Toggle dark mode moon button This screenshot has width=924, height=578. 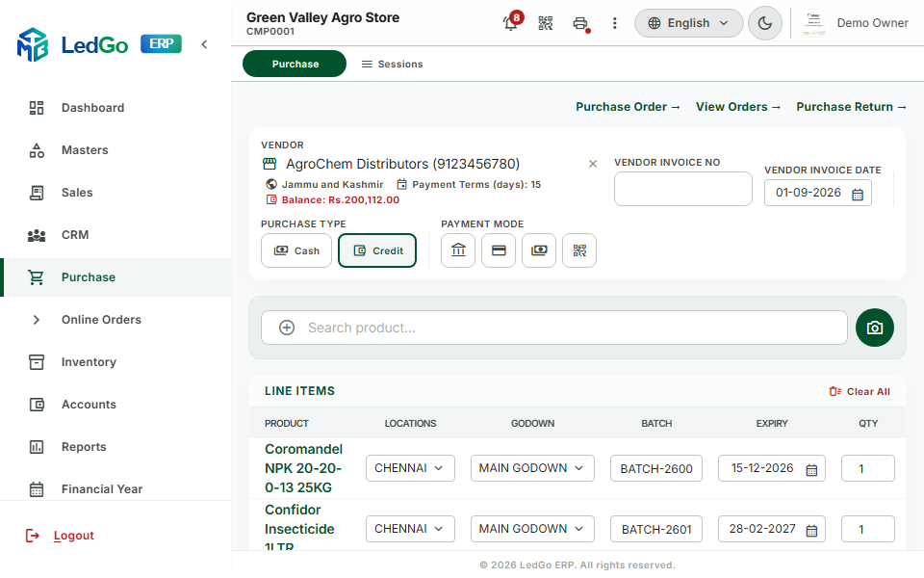coord(765,23)
